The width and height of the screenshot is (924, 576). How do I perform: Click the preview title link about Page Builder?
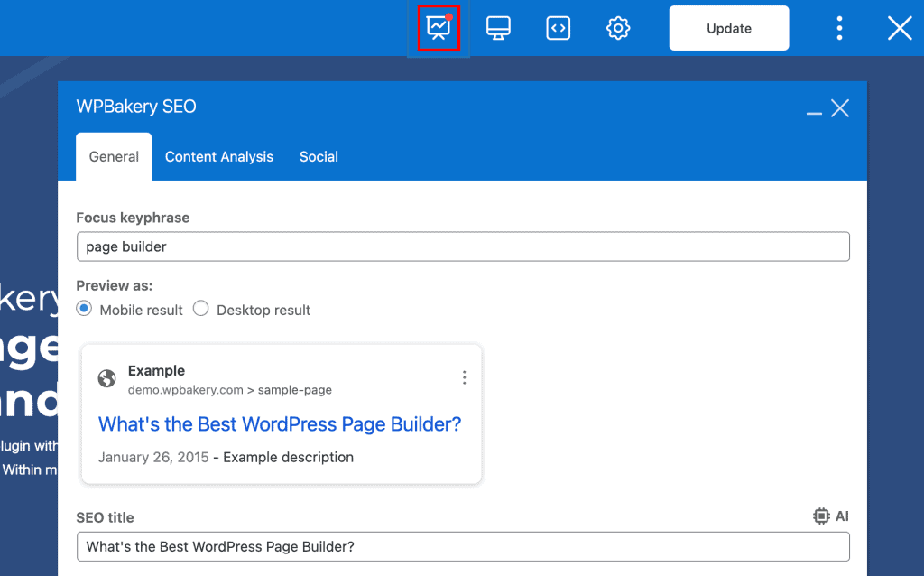pyautogui.click(x=280, y=424)
